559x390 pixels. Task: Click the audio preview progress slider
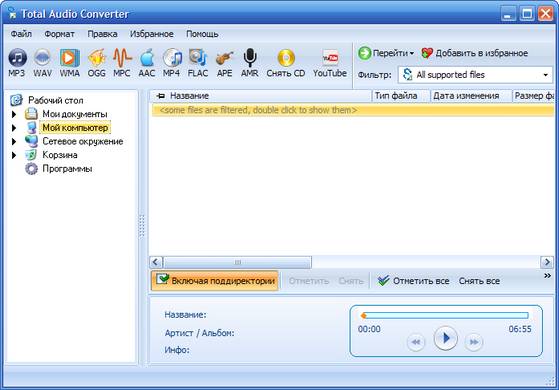click(x=445, y=315)
